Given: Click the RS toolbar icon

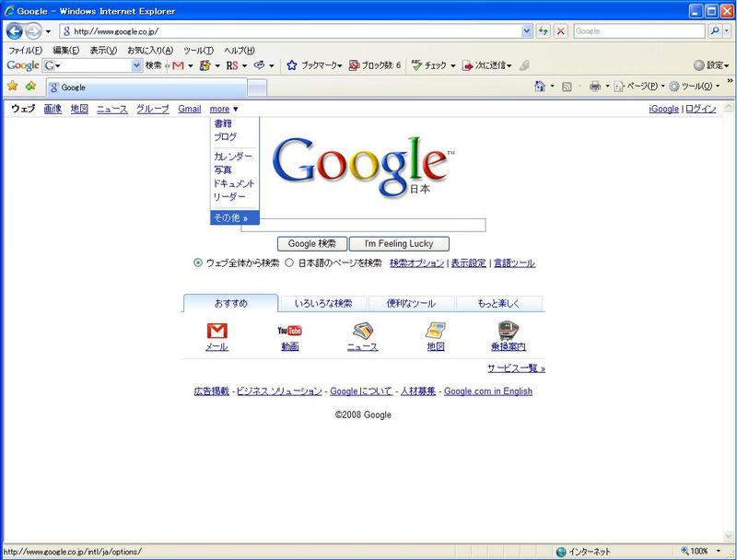Looking at the screenshot, I should [x=232, y=65].
